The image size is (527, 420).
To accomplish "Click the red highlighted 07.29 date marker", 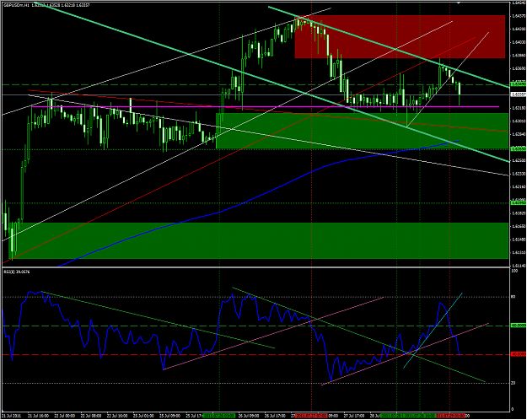I will point(451,416).
